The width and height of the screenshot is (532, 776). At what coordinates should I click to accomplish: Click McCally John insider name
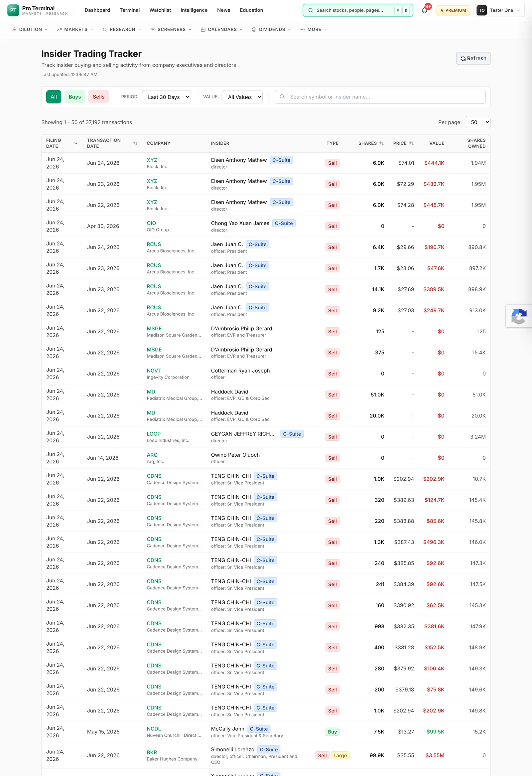227,728
